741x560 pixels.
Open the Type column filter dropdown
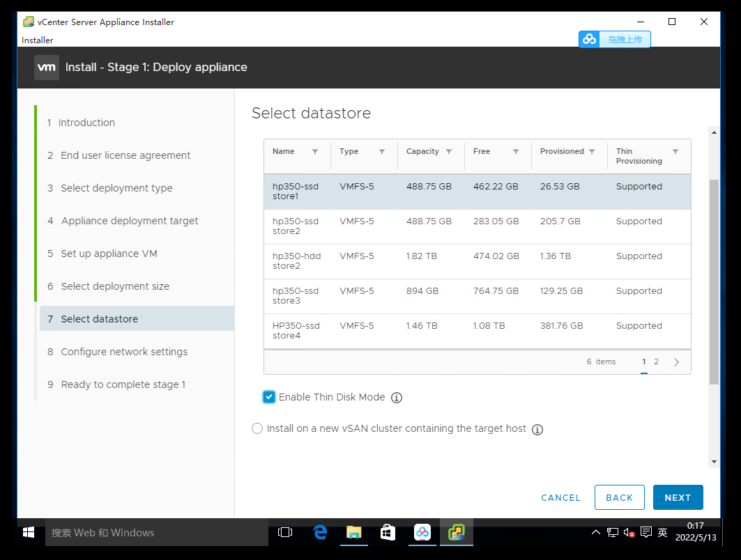pos(383,150)
